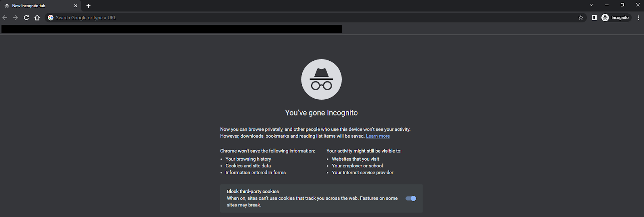This screenshot has height=217, width=644.
Task: Click 'Your Internet service provider' list item
Action: click(x=363, y=173)
